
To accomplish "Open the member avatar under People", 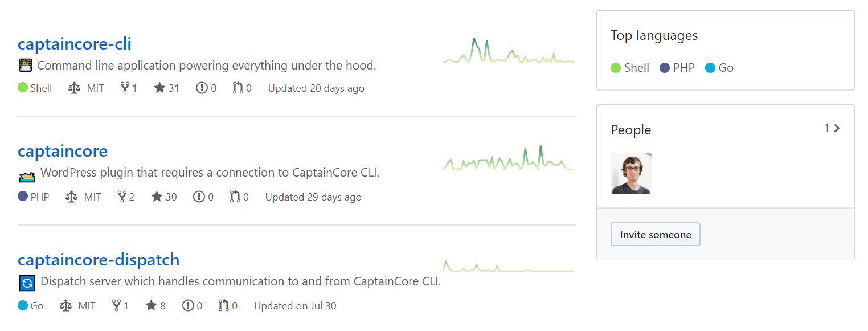I will 631,173.
